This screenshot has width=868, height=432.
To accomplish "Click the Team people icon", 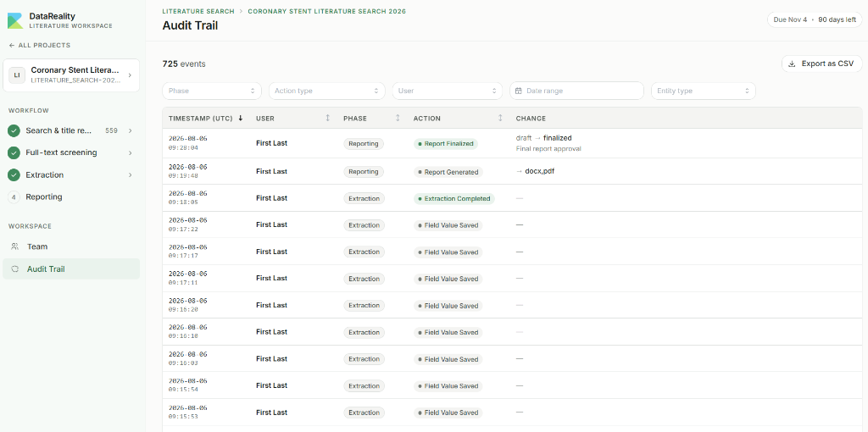I will (15, 246).
